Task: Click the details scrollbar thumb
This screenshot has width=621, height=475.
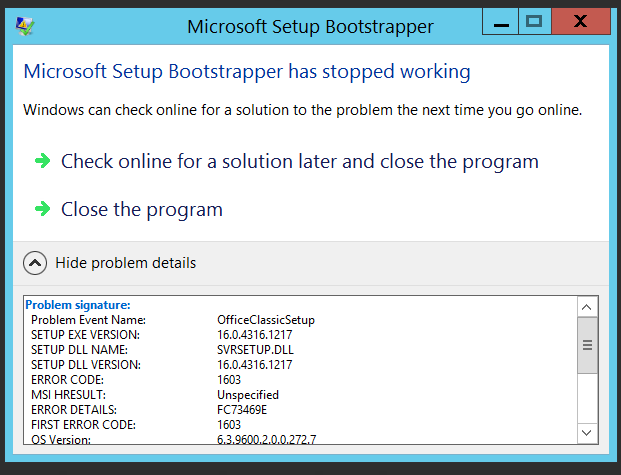Action: click(587, 345)
